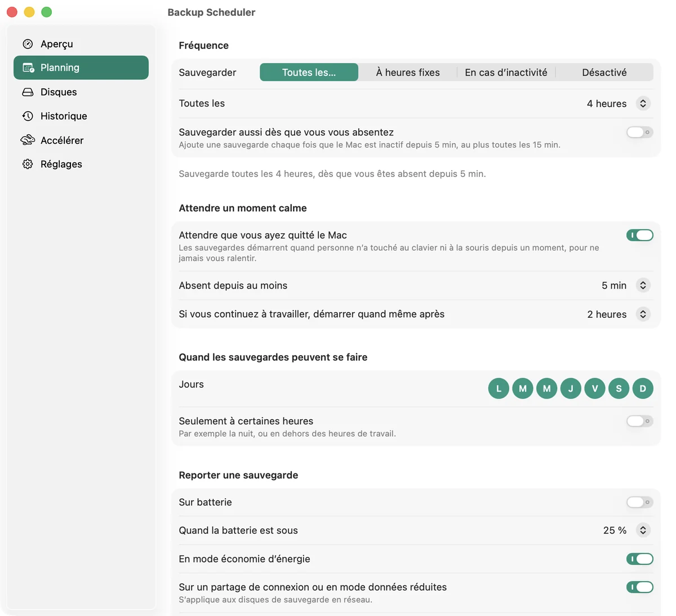This screenshot has width=676, height=616.
Task: Click "Quand les sauvegardes peuvent se faire" heading
Action: 273,357
